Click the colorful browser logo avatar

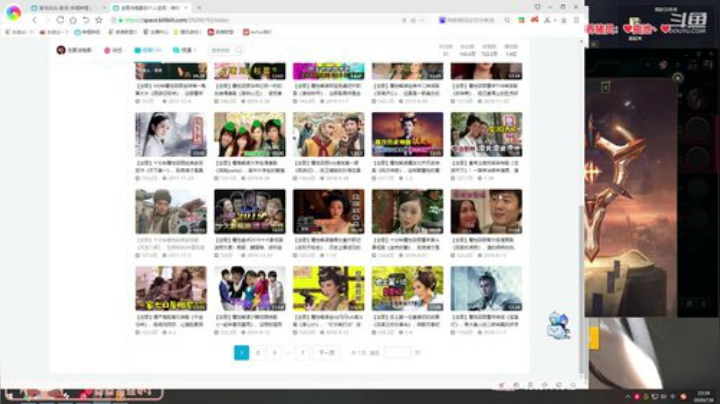pyautogui.click(x=13, y=13)
